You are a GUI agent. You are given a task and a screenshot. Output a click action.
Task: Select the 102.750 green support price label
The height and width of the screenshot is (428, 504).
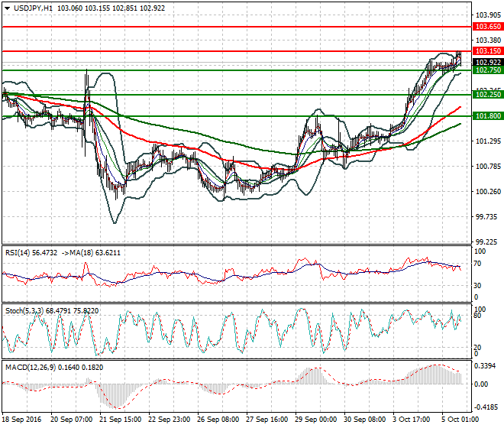click(488, 70)
